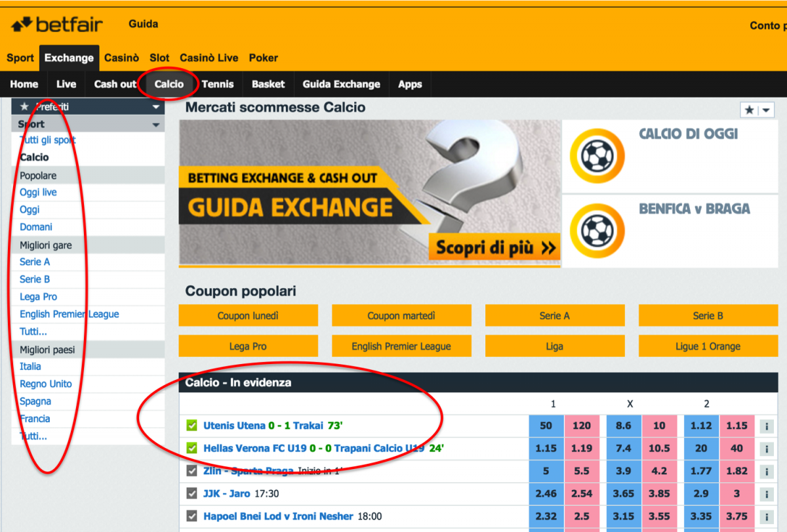The height and width of the screenshot is (532, 787).
Task: Switch to the Slot tab
Action: point(159,58)
